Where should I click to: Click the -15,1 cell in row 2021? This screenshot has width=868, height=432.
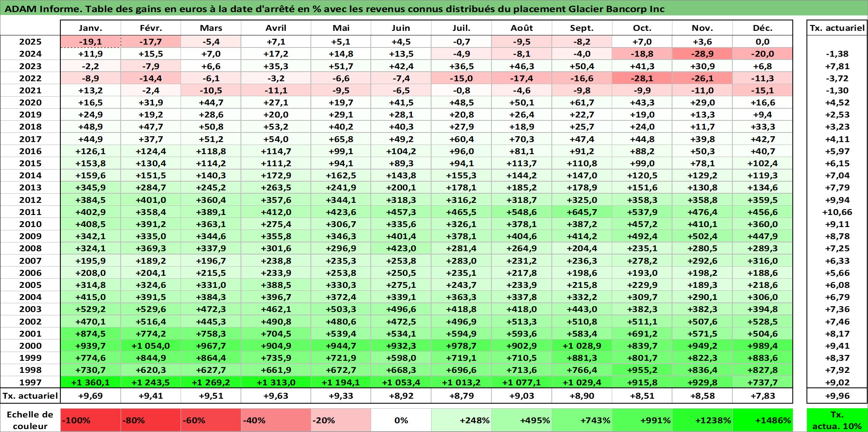(762, 90)
